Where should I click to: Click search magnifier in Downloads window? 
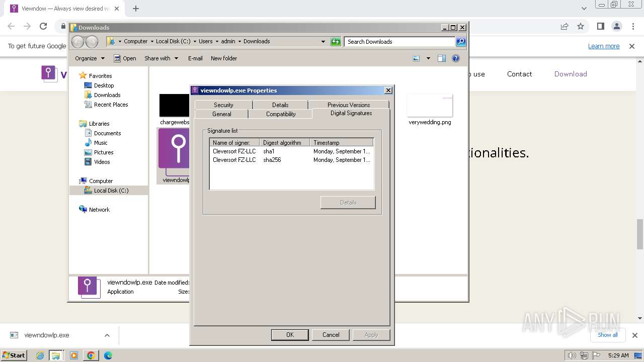(x=461, y=42)
